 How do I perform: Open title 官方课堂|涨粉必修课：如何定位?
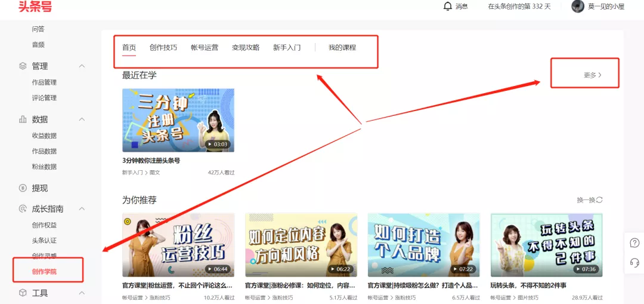click(x=300, y=285)
